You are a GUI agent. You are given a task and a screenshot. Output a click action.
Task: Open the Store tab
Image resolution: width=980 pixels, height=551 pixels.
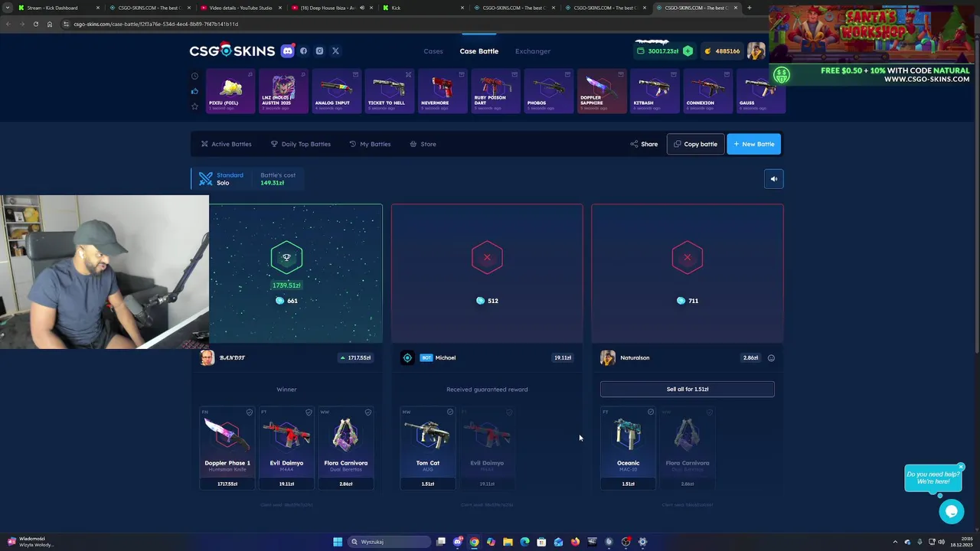click(423, 144)
